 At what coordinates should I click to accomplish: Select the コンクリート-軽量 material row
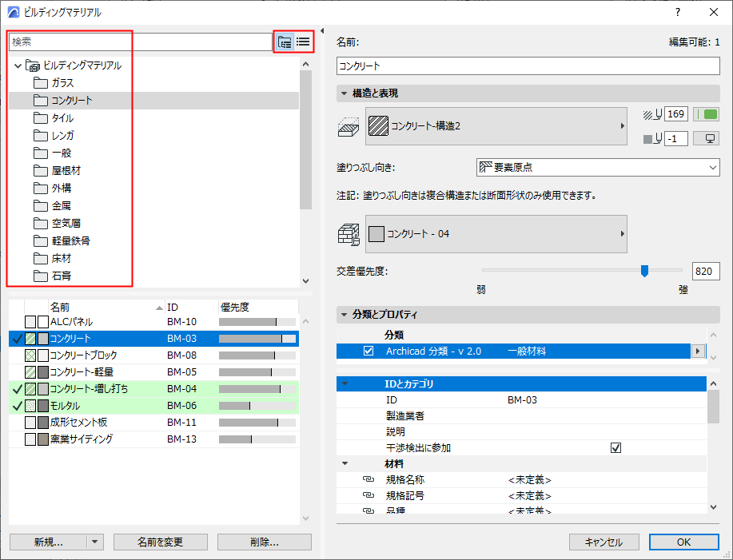(x=153, y=372)
